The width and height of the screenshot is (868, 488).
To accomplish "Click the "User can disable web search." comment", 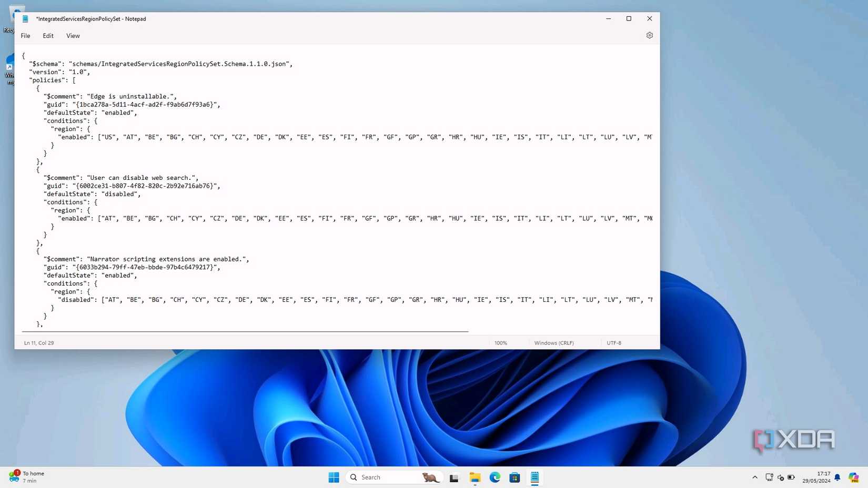I will click(121, 178).
